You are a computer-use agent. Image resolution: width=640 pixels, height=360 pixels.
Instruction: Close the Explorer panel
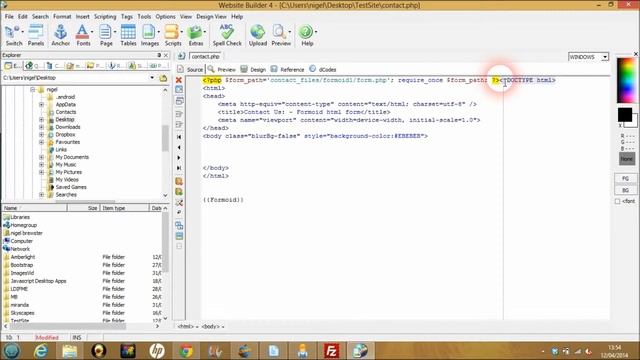pyautogui.click(x=166, y=55)
